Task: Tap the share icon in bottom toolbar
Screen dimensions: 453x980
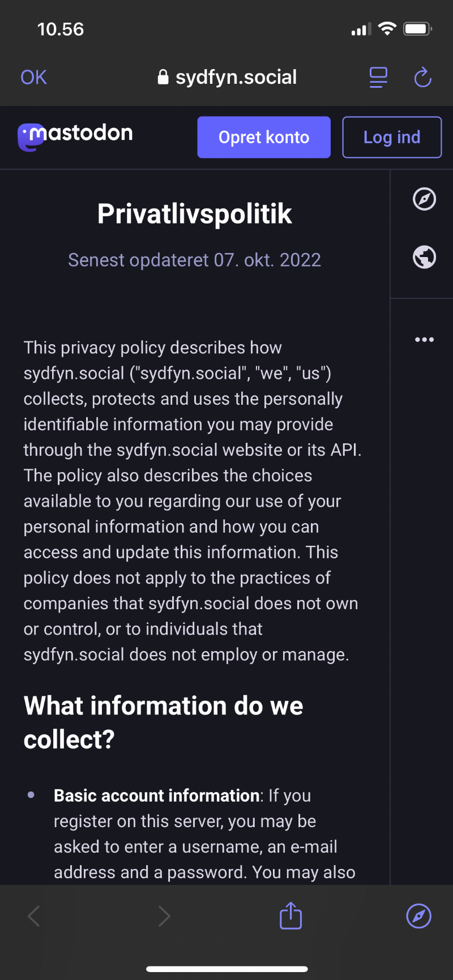Action: (x=291, y=915)
